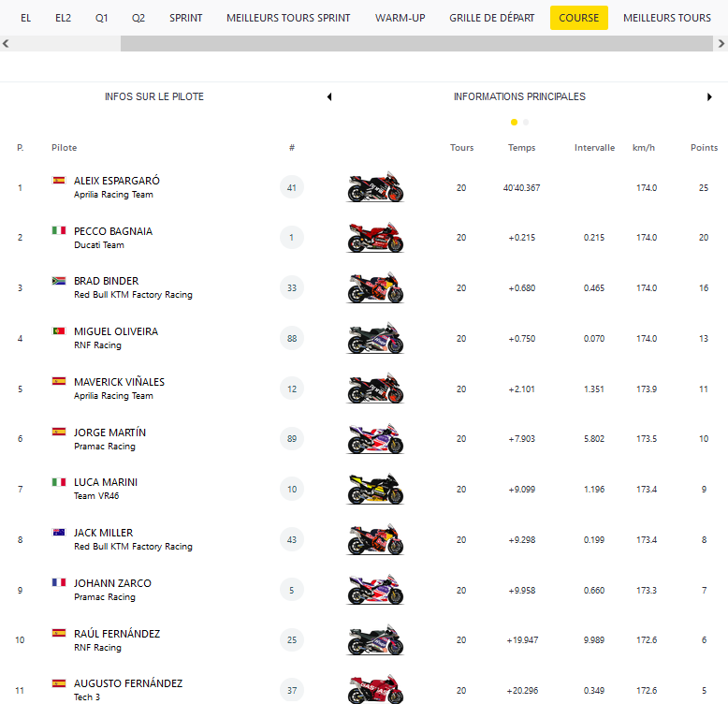728x704 pixels.
Task: Click the left arrow next to Informations Principales
Action: (329, 96)
